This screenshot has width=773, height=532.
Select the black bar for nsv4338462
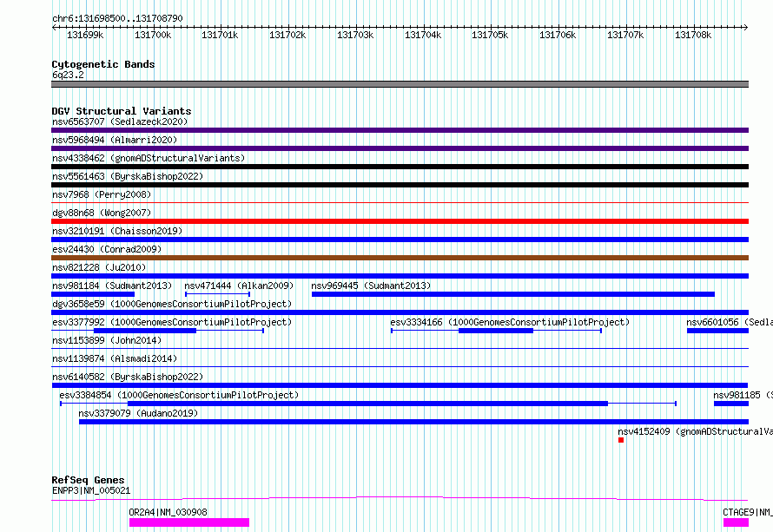click(x=400, y=167)
